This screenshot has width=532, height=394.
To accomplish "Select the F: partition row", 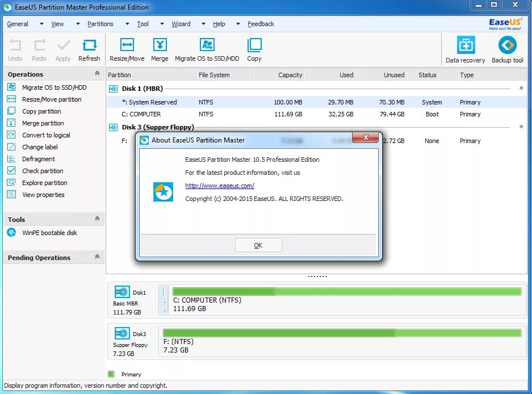I will click(124, 140).
